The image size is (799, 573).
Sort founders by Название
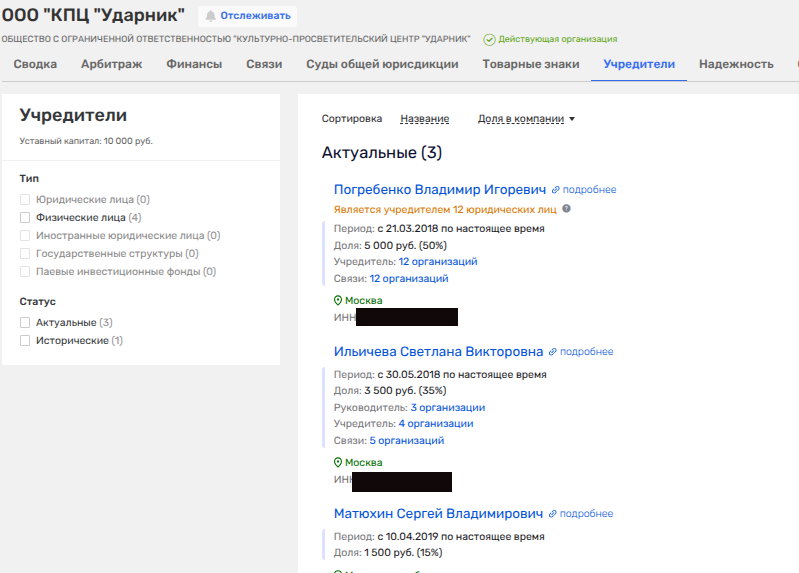424,119
